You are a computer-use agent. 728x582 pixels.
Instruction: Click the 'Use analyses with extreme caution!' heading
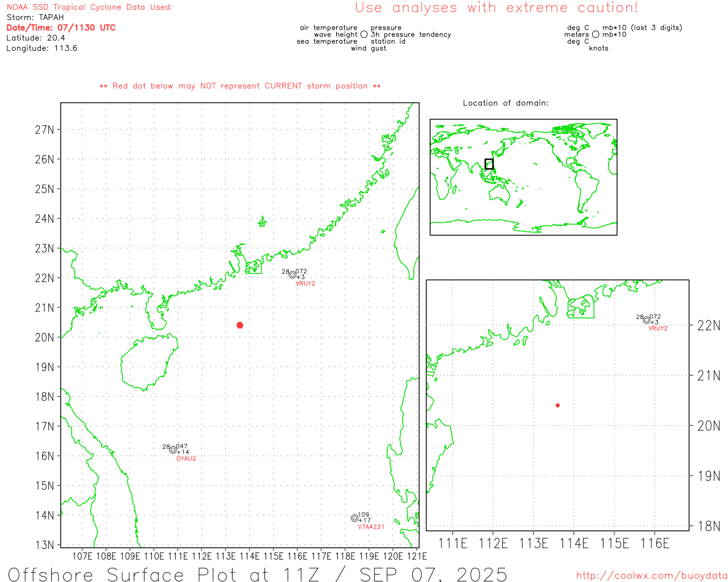[497, 8]
